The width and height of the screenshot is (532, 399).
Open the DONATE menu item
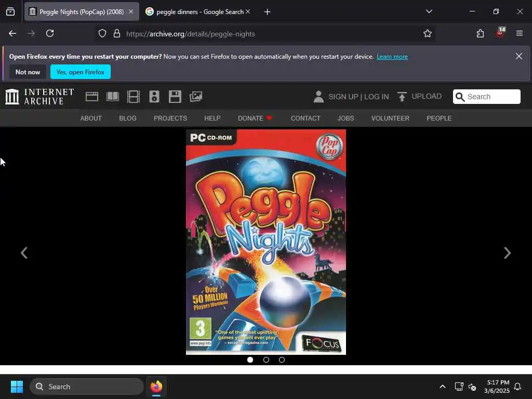point(255,118)
